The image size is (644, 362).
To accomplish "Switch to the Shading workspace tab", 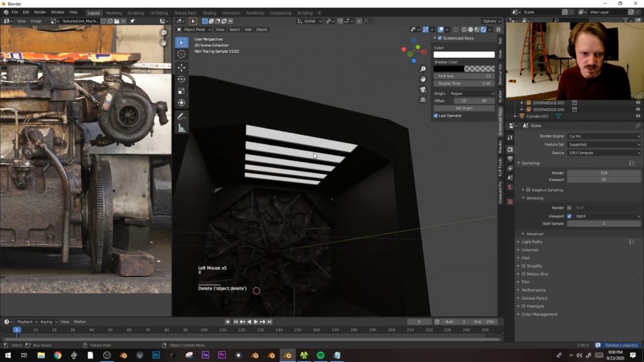I will pos(209,13).
